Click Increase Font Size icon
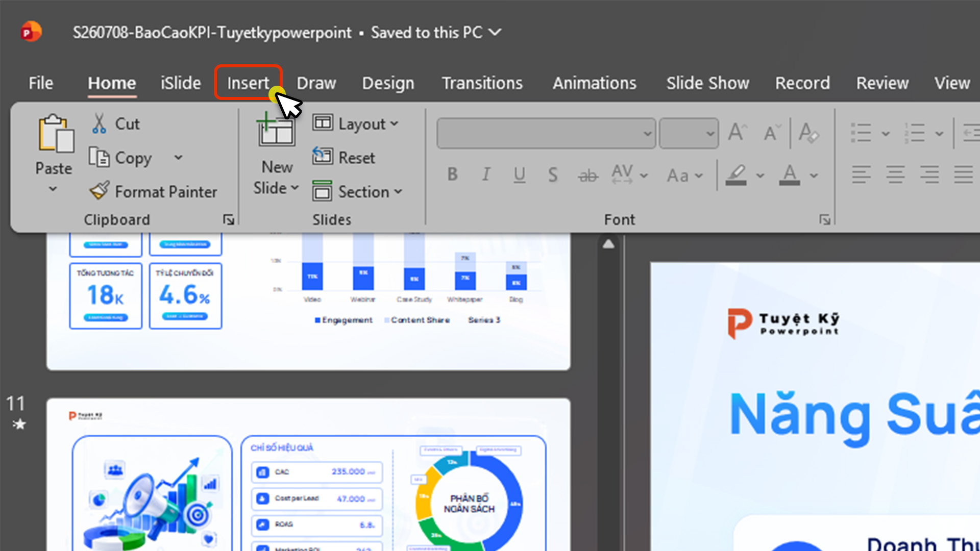 738,133
